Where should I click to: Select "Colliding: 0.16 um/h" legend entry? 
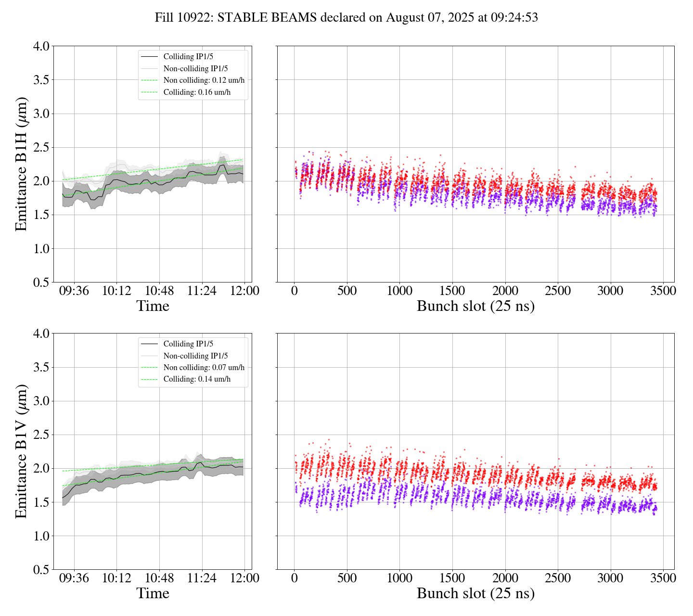tap(197, 92)
